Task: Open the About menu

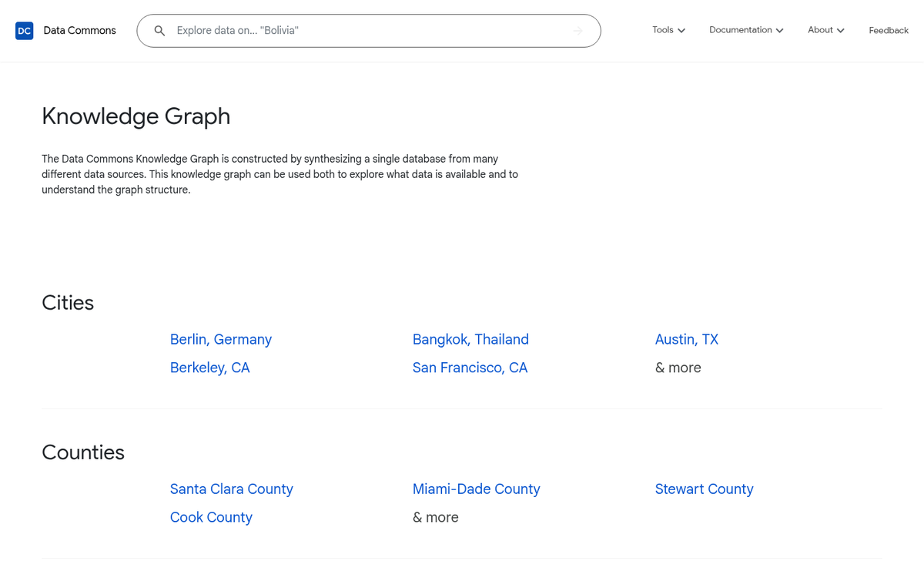Action: [826, 30]
